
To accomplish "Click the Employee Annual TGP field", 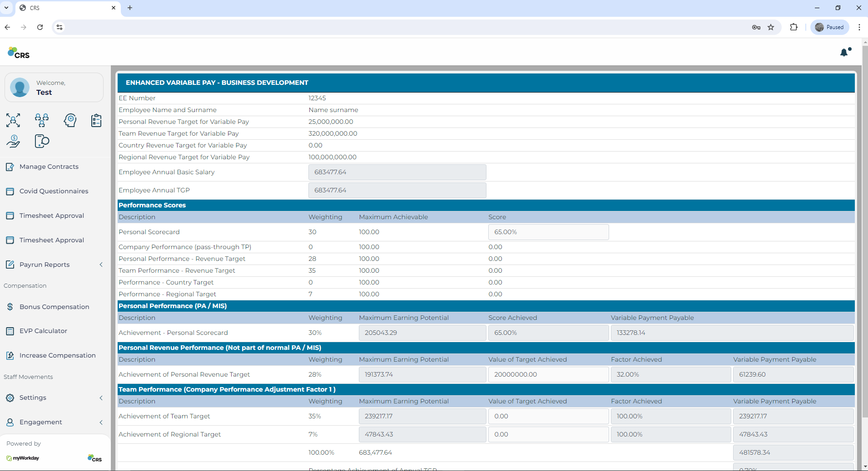I will tap(397, 190).
